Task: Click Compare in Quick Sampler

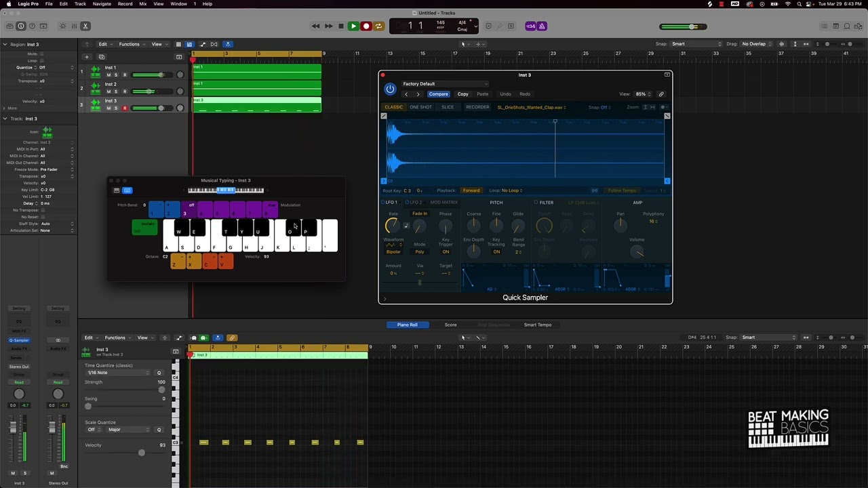Action: [438, 94]
